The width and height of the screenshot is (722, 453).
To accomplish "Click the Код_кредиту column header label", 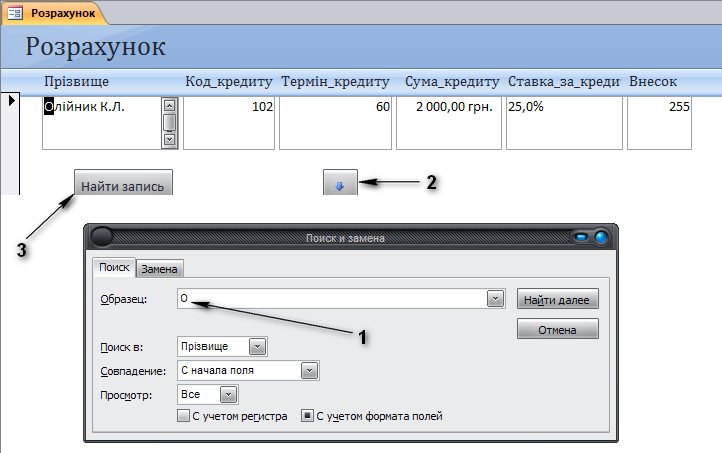I will (x=229, y=82).
